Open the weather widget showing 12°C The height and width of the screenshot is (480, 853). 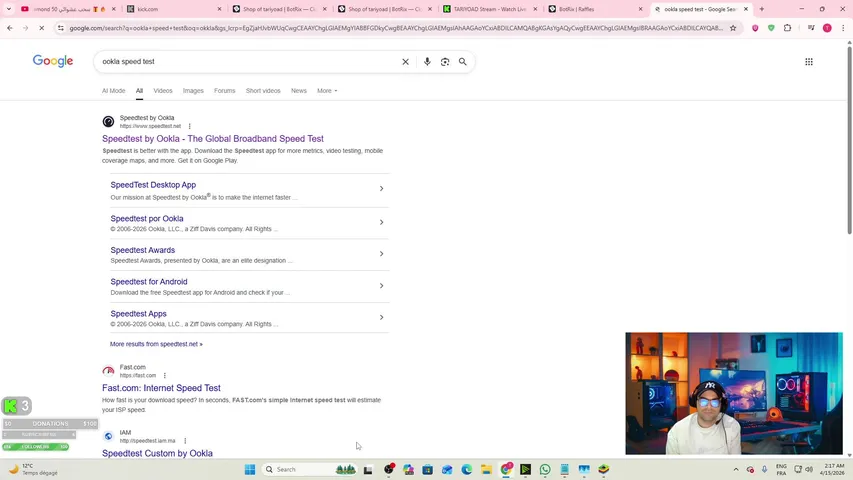pos(34,470)
